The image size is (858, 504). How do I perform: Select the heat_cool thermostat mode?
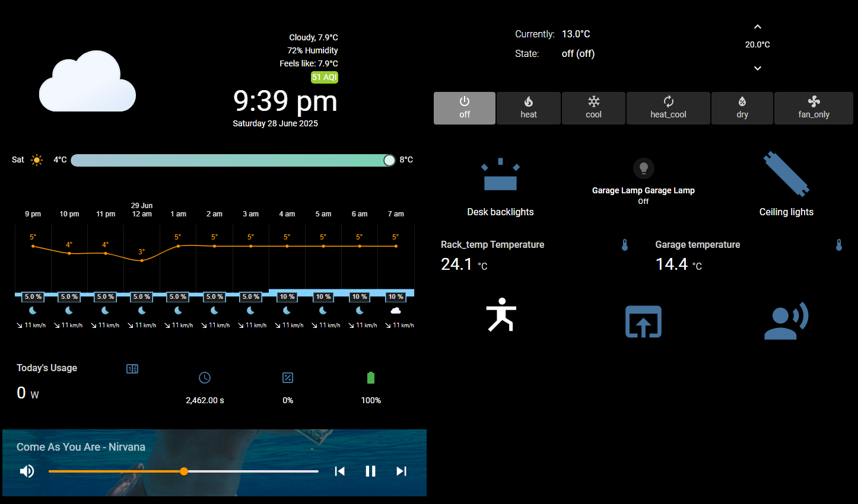[x=668, y=108]
